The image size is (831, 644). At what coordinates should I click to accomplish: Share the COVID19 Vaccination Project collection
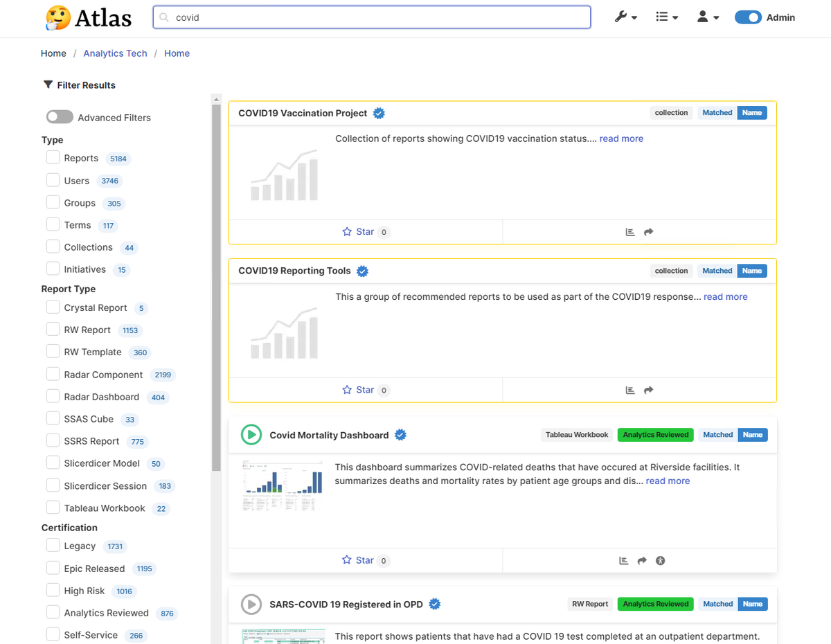(x=649, y=233)
